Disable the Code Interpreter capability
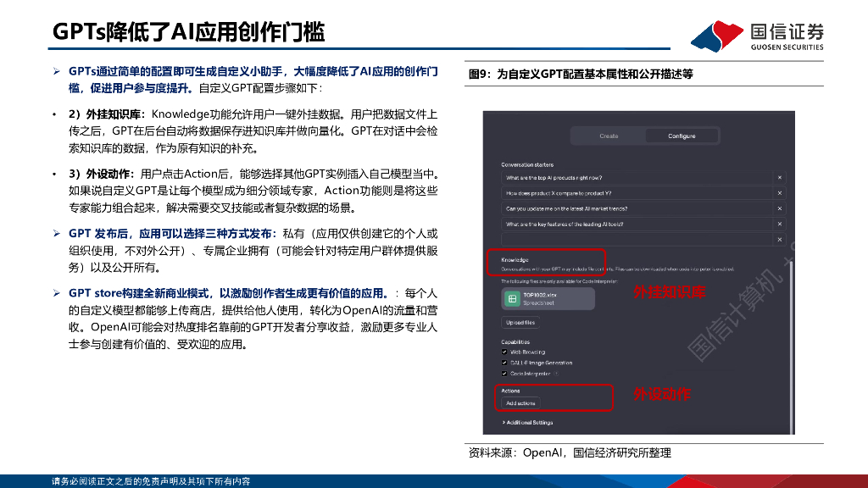The image size is (868, 488). [x=504, y=371]
